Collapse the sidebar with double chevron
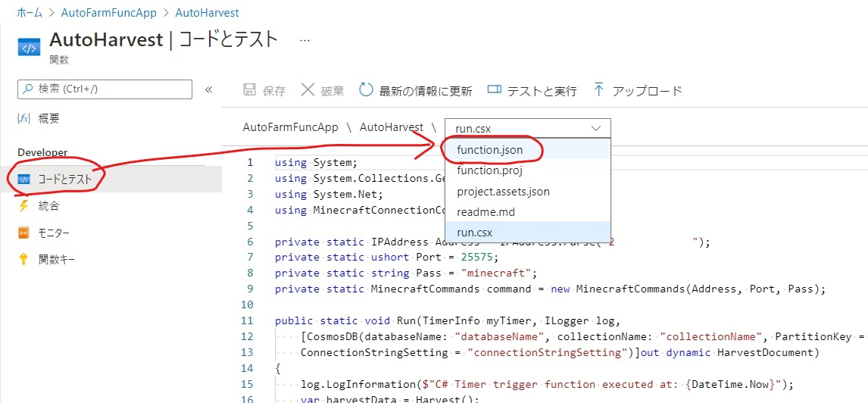The height and width of the screenshot is (403, 868). pos(209,89)
